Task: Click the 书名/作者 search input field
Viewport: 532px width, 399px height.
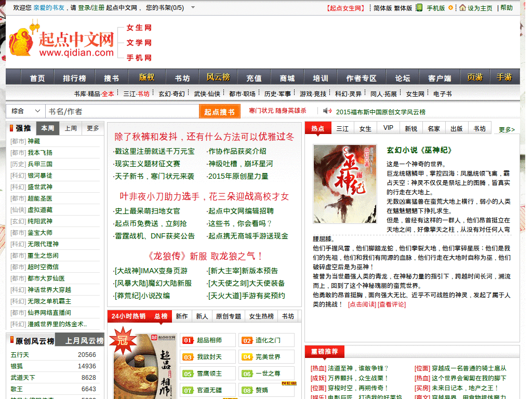Action: (x=122, y=111)
